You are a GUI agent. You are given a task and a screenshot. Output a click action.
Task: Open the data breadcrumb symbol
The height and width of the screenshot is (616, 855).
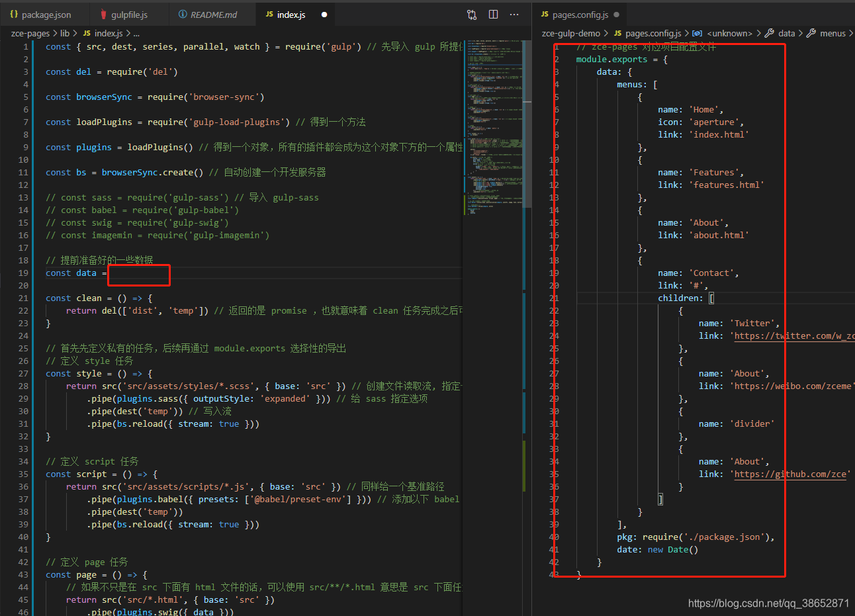[786, 33]
